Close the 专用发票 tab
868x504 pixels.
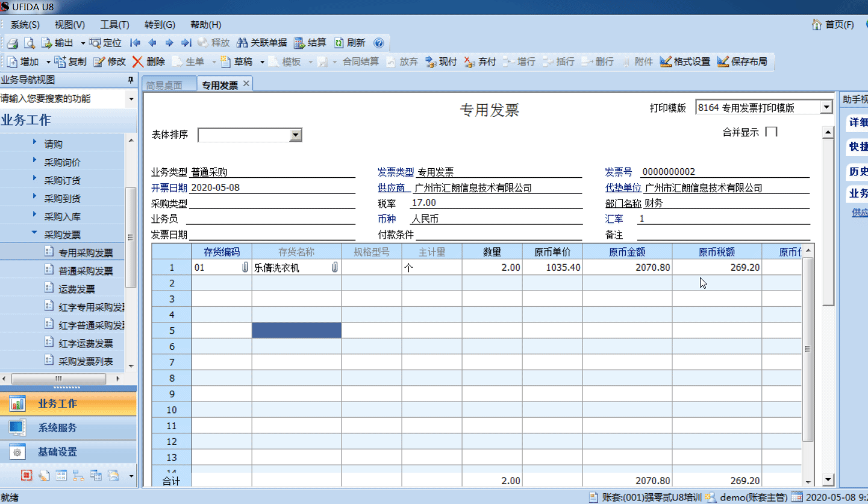(x=246, y=84)
